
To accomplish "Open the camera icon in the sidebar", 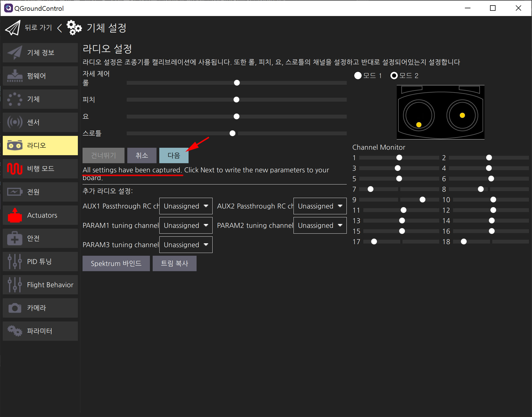I will (x=15, y=308).
